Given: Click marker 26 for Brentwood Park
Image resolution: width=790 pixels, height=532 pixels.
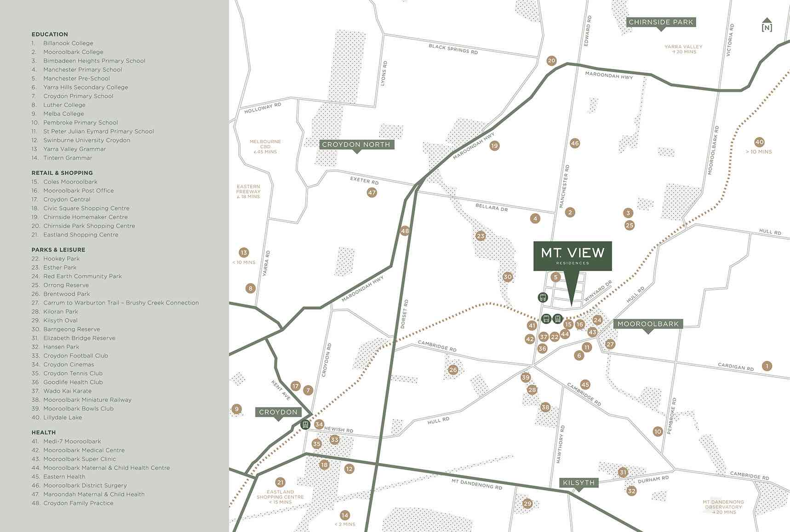Looking at the screenshot, I should [x=453, y=370].
